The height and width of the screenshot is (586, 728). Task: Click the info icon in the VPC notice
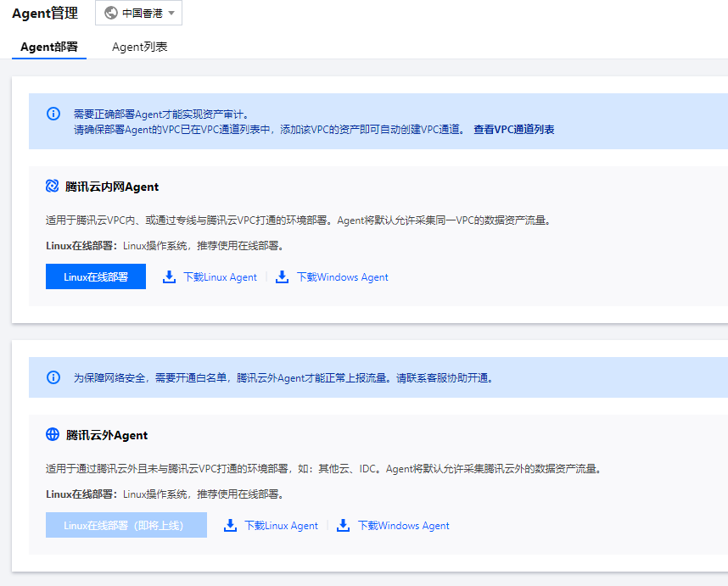pyautogui.click(x=53, y=114)
